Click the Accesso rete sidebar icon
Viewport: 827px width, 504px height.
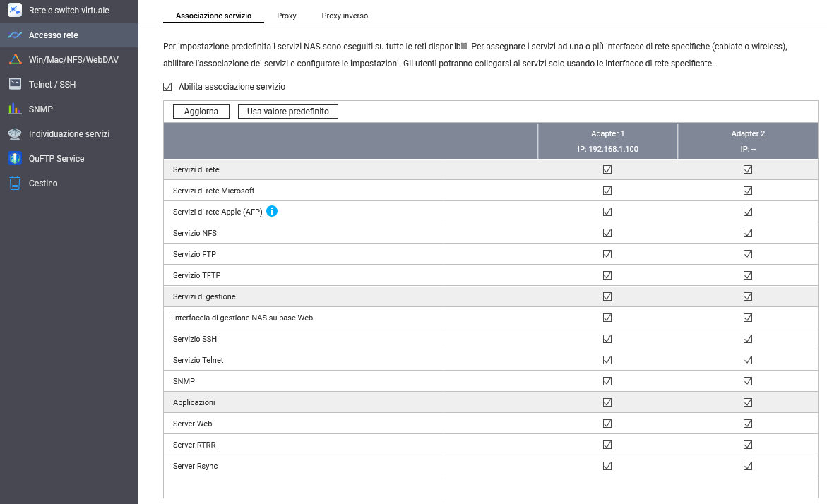tap(15, 35)
